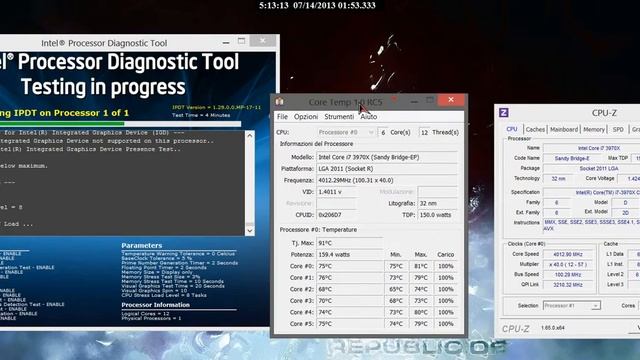Click the Frequenza value 4012.29MHz

(x=387, y=180)
